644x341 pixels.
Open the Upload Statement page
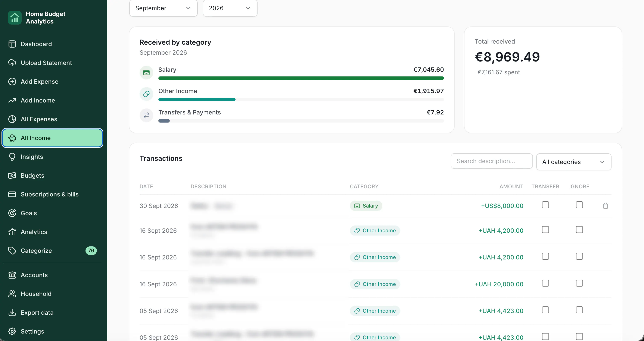pos(52,63)
